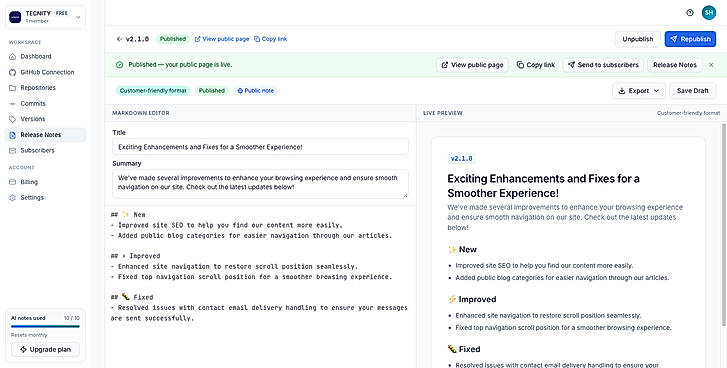Image resolution: width=727 pixels, height=368 pixels.
Task: Click the New heading in preview
Action: click(462, 249)
